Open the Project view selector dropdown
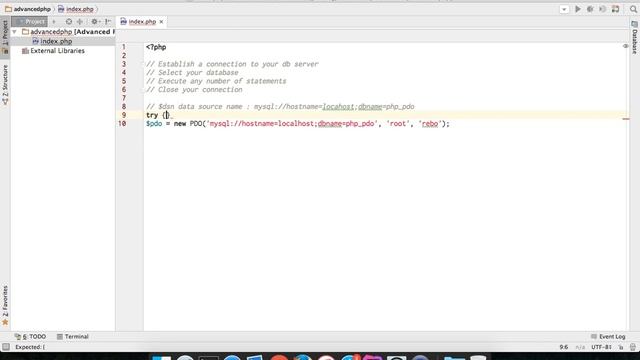Viewport: 640px width, 360px height. [x=53, y=22]
